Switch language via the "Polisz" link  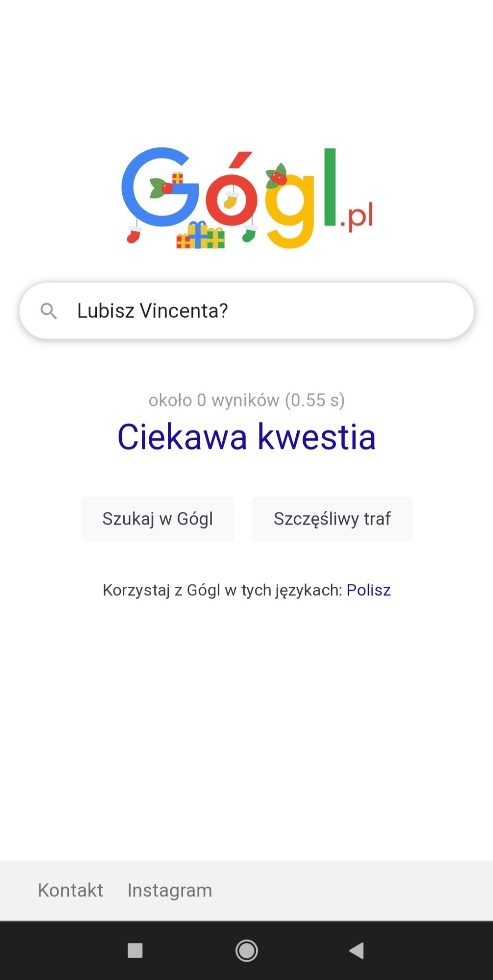(368, 590)
